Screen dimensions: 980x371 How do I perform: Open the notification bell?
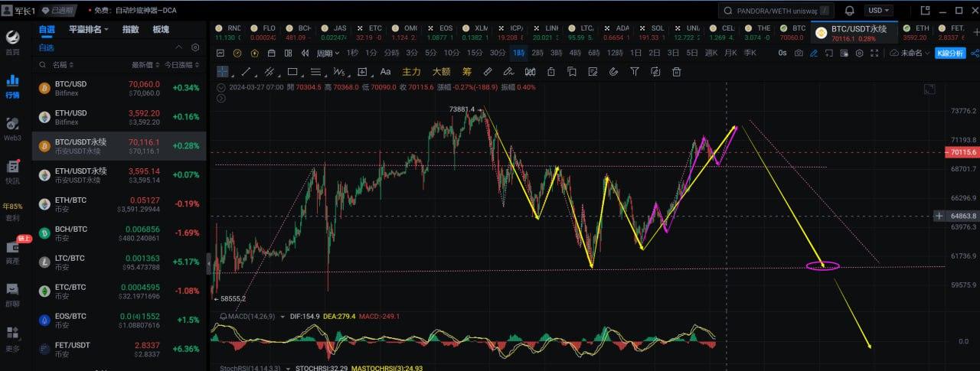click(850, 10)
